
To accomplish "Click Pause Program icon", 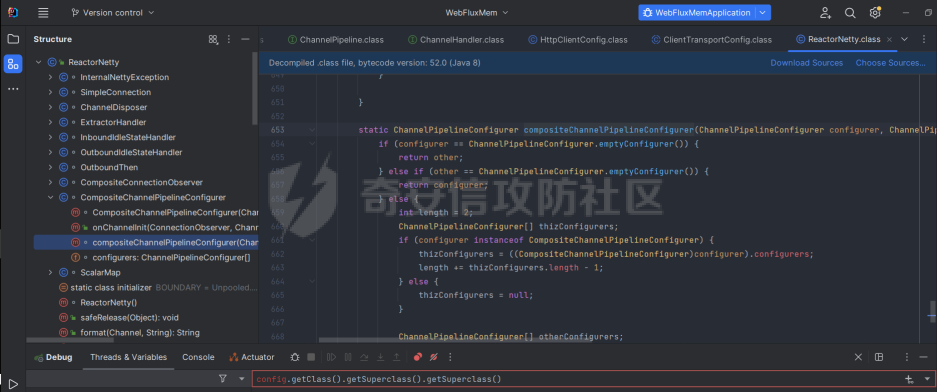I will coord(348,357).
